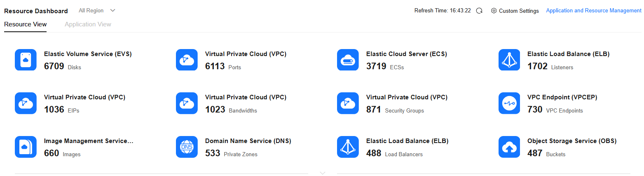Switch to the Application View tab
The height and width of the screenshot is (176, 644).
click(88, 24)
